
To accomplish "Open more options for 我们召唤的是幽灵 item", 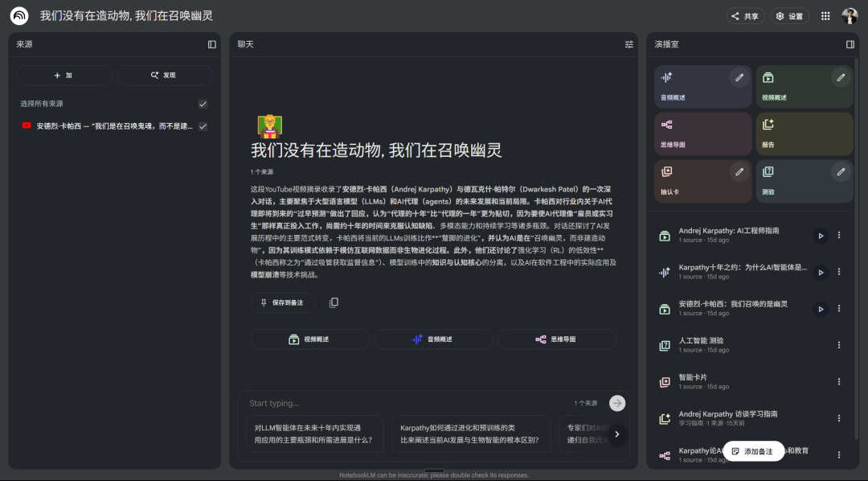I will point(839,308).
